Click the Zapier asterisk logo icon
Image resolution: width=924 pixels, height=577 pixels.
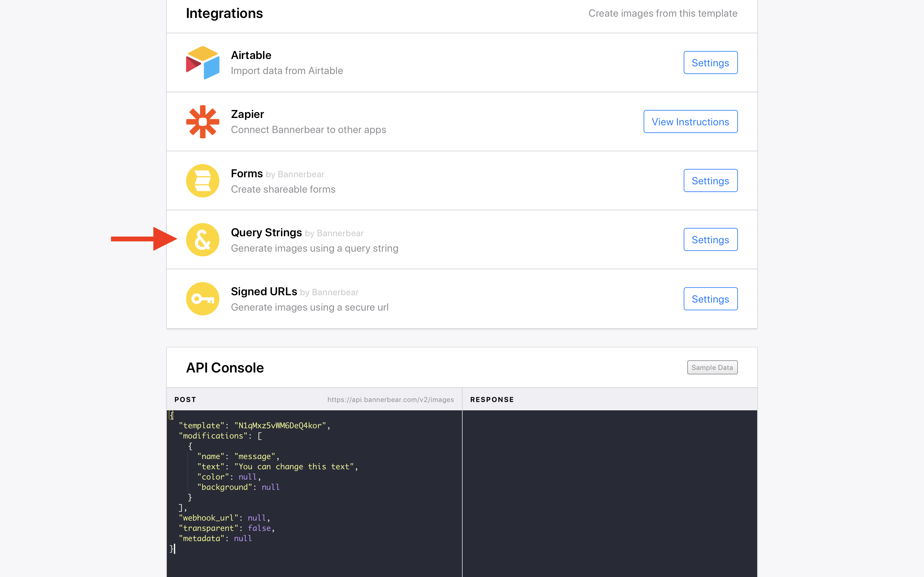tap(203, 122)
